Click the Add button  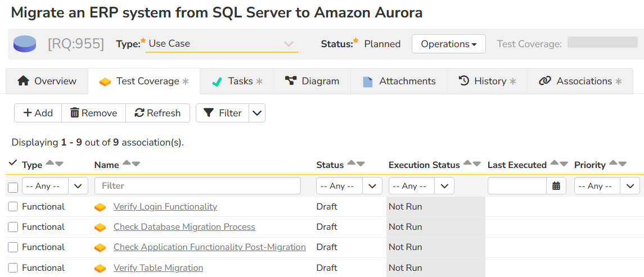pyautogui.click(x=38, y=113)
